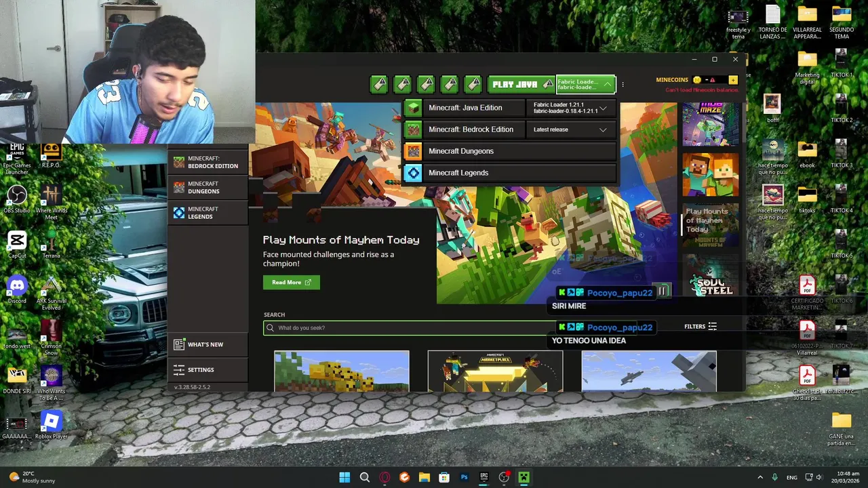Select the Discord desktop icon

(17, 290)
